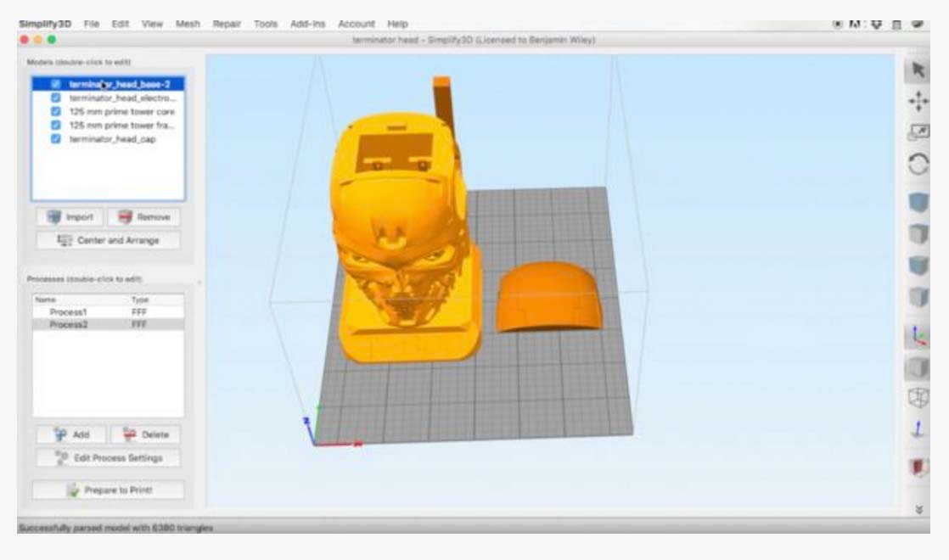Click the Type column header
This screenshot has width=949, height=560.
coord(140,300)
